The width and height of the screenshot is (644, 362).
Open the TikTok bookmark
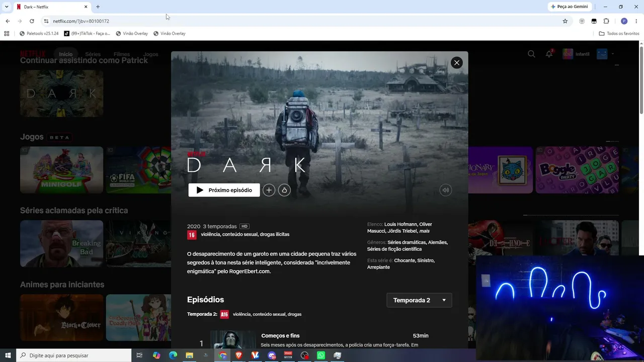point(87,34)
